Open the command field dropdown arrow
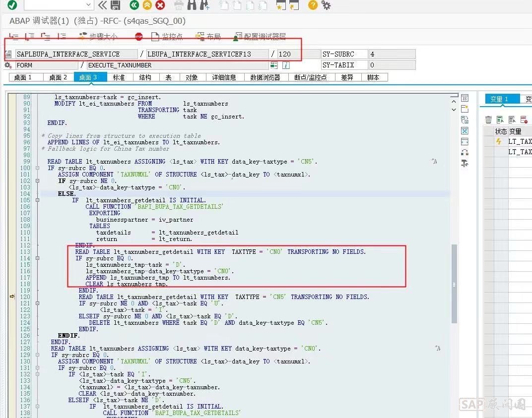Screen dimensions: 532x418 pos(88,5)
